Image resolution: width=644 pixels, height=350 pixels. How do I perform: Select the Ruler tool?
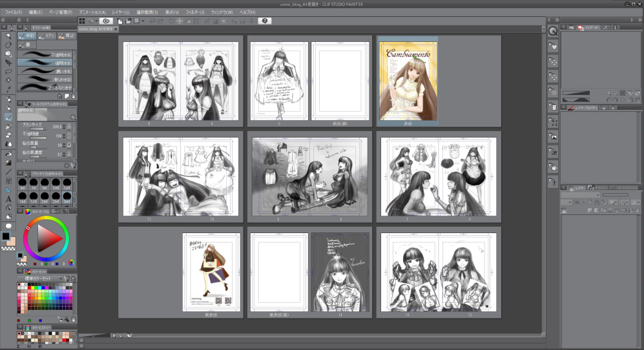[x=8, y=190]
